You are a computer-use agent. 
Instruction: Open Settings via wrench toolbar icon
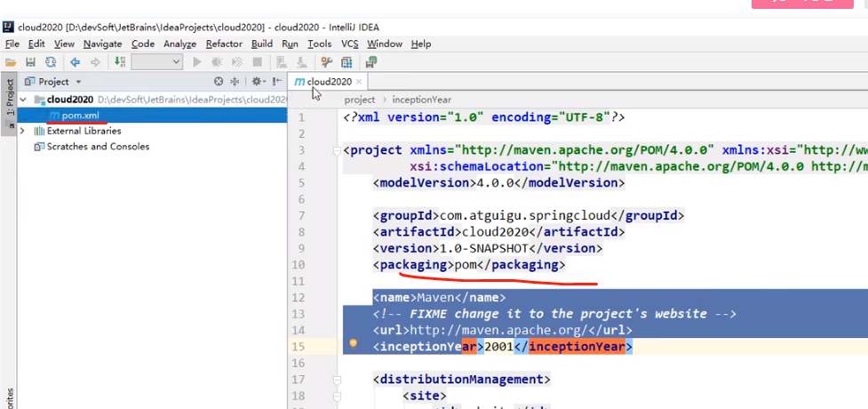(327, 62)
